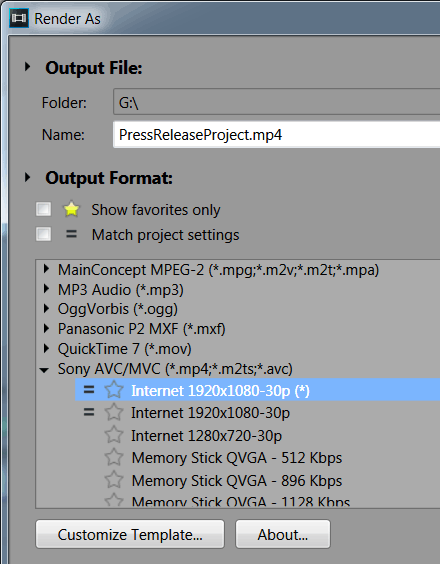The width and height of the screenshot is (440, 564).
Task: Select the non-asterisk Internet 1920x1080-30p row
Action: (210, 413)
